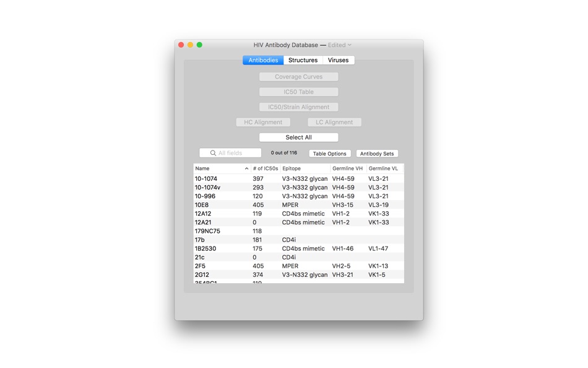Click the CD4bs mimetic cell in the 12A12 row
Screen dimensions: 588x368
click(303, 214)
